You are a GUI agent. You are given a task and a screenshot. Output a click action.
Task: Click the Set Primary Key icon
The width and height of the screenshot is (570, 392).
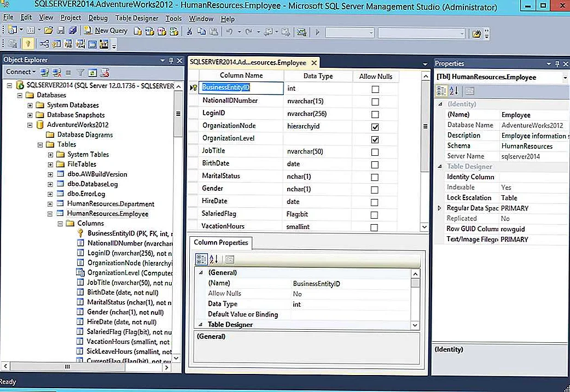click(28, 44)
